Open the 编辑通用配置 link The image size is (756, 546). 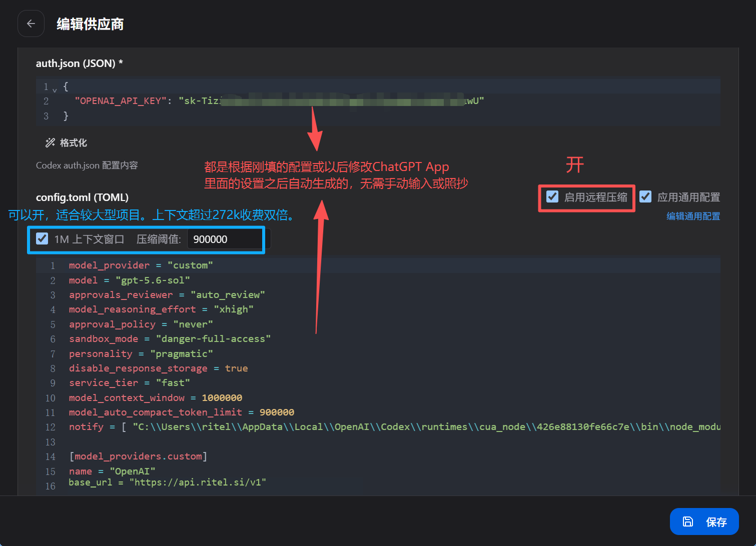pos(693,216)
